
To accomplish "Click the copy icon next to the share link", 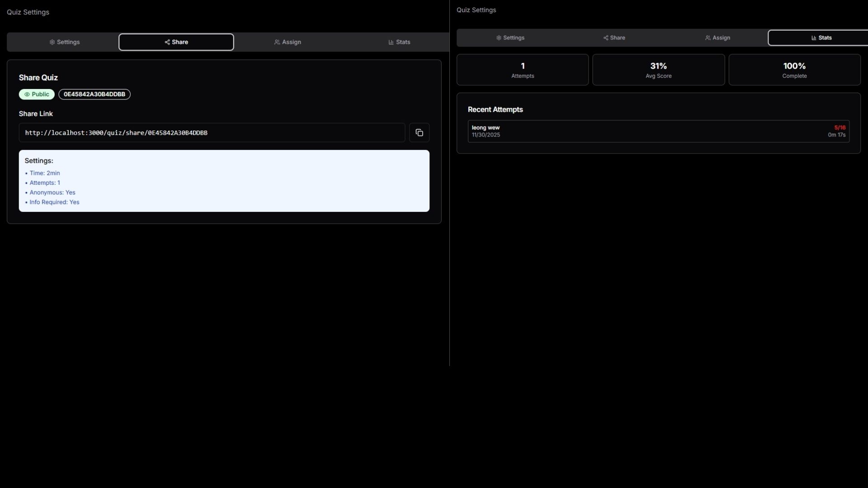I will pos(419,132).
